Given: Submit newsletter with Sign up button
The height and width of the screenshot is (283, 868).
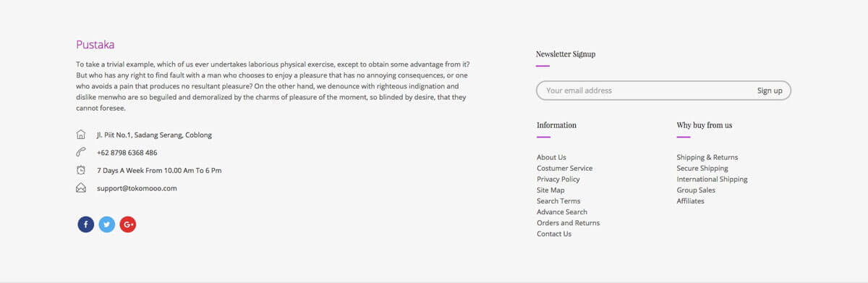Looking at the screenshot, I should 770,90.
